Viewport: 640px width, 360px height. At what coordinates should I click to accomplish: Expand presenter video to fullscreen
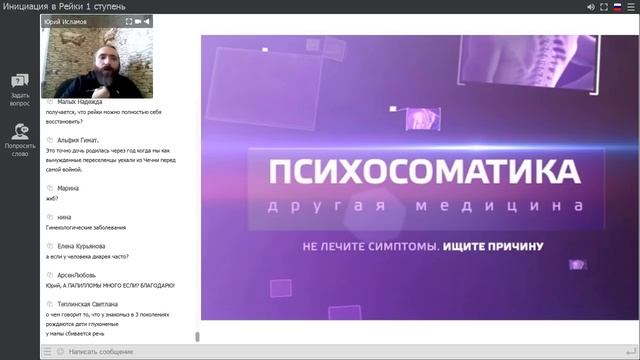(129, 21)
